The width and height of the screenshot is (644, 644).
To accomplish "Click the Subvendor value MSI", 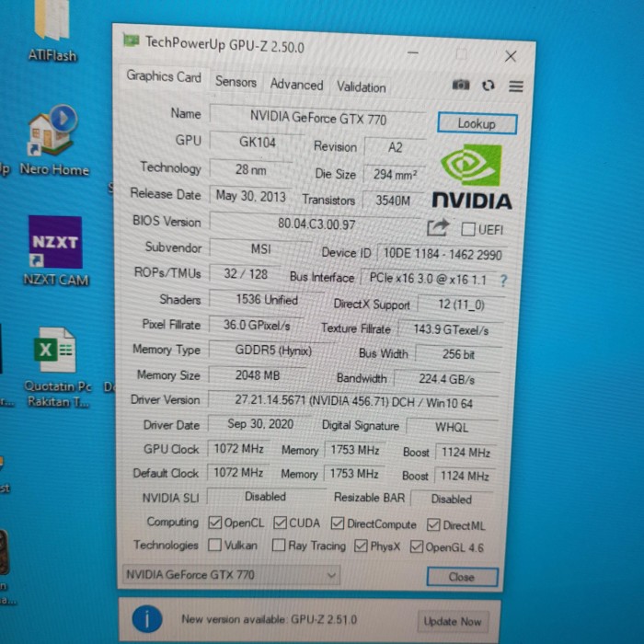I will [x=261, y=248].
